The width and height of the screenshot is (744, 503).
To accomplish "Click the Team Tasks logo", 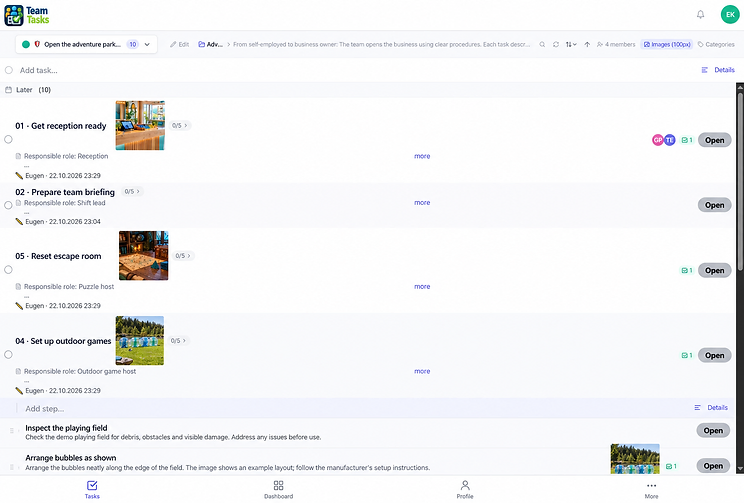I will point(27,15).
